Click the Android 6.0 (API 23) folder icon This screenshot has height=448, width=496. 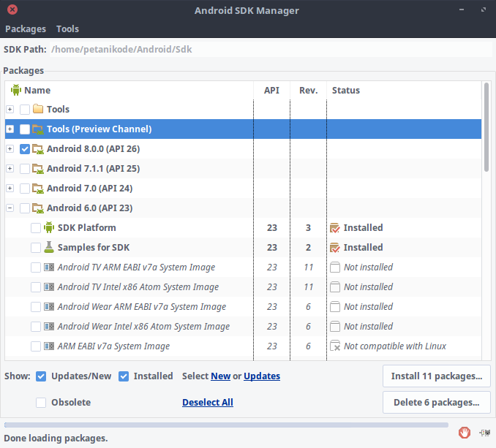(38, 208)
